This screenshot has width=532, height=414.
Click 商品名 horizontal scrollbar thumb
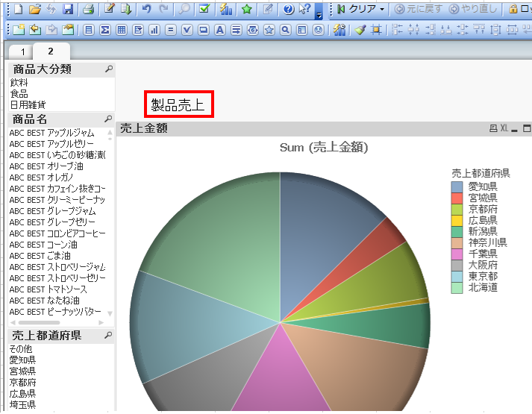tap(39, 322)
